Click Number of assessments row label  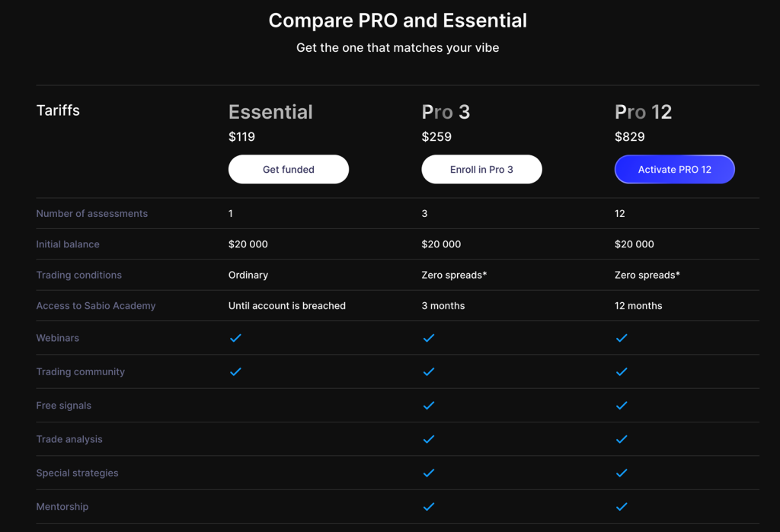pos(92,213)
